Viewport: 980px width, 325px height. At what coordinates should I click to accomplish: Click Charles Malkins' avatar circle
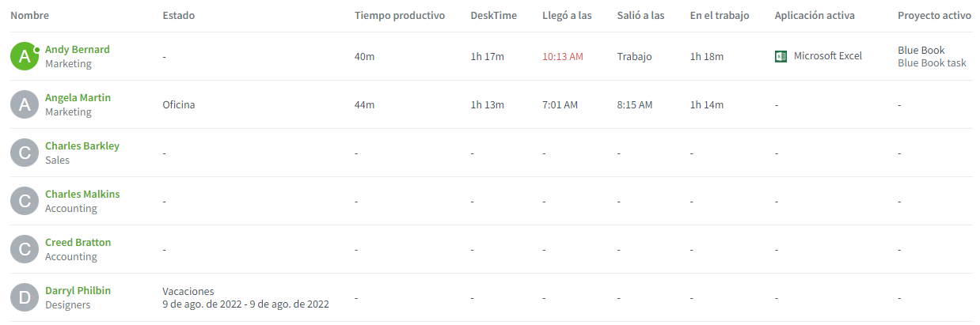[25, 201]
